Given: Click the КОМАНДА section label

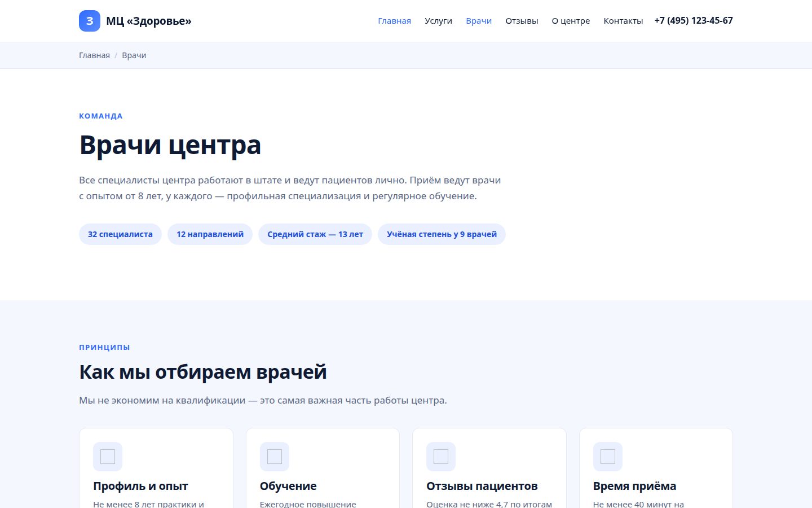Looking at the screenshot, I should pos(101,116).
